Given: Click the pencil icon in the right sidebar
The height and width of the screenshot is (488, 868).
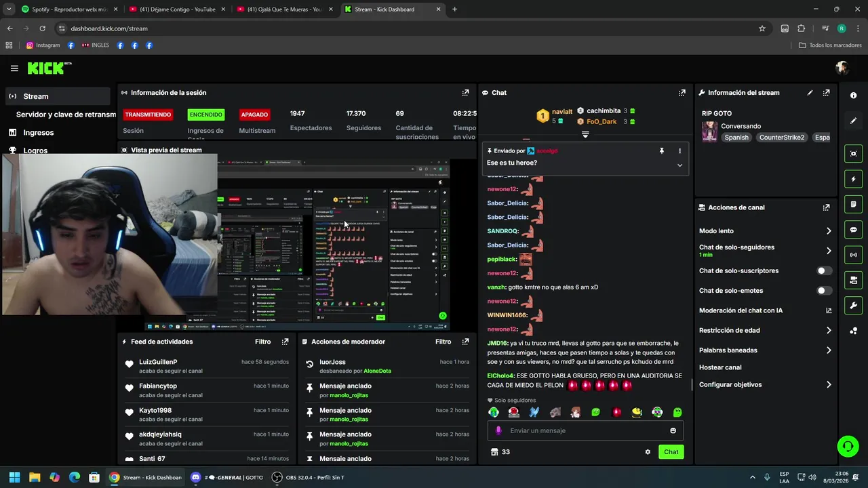Looking at the screenshot, I should (x=853, y=121).
